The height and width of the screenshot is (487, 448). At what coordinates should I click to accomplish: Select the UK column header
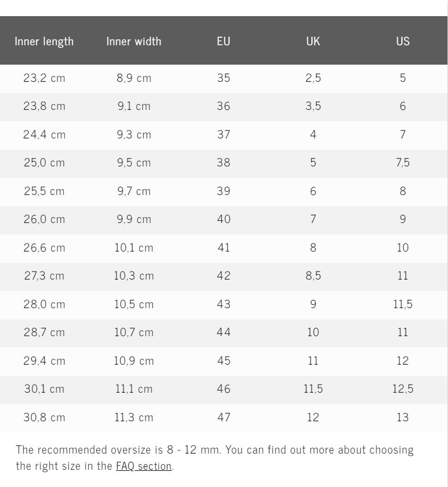click(313, 41)
